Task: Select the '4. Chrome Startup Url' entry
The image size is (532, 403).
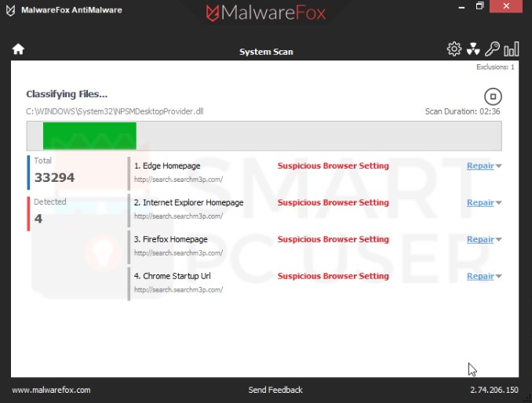Action: tap(173, 276)
